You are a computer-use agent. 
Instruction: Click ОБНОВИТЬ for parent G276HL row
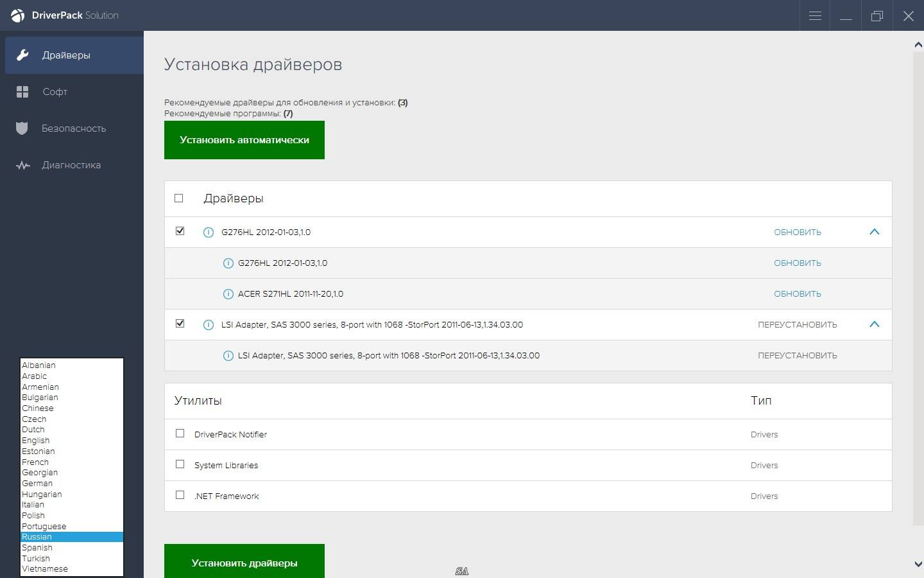tap(798, 232)
